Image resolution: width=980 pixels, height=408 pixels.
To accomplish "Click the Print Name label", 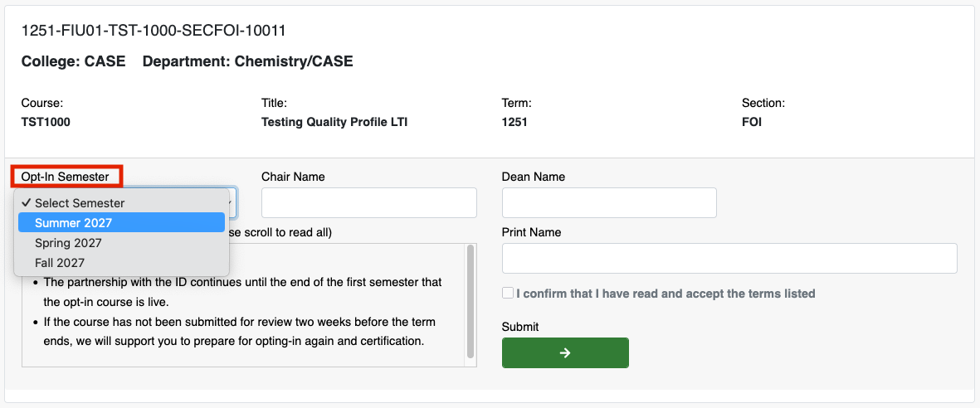I will pos(531,232).
